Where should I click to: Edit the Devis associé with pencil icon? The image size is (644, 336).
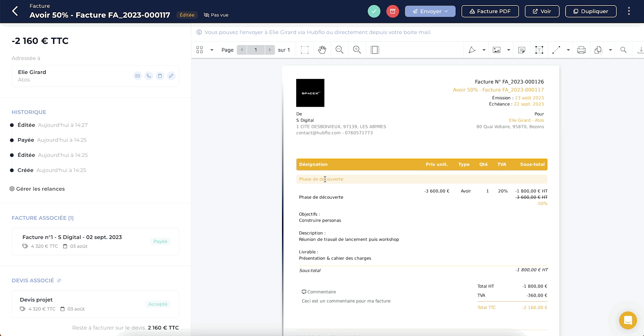point(59,281)
